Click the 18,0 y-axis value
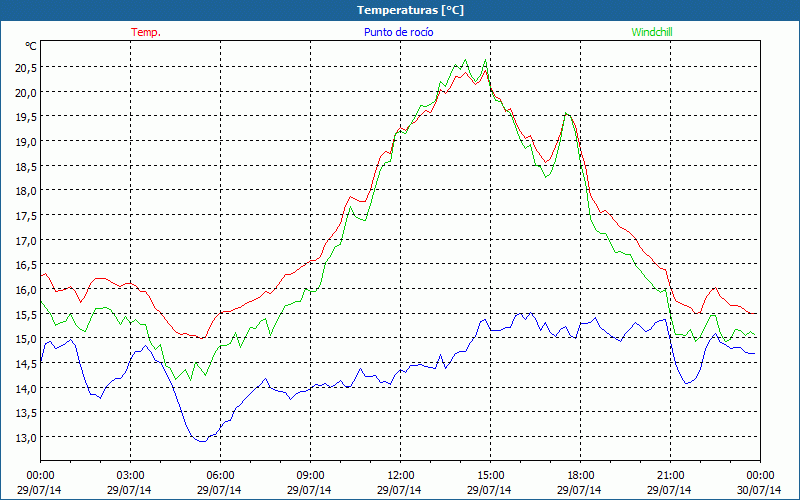The width and height of the screenshot is (800, 500). pos(25,191)
